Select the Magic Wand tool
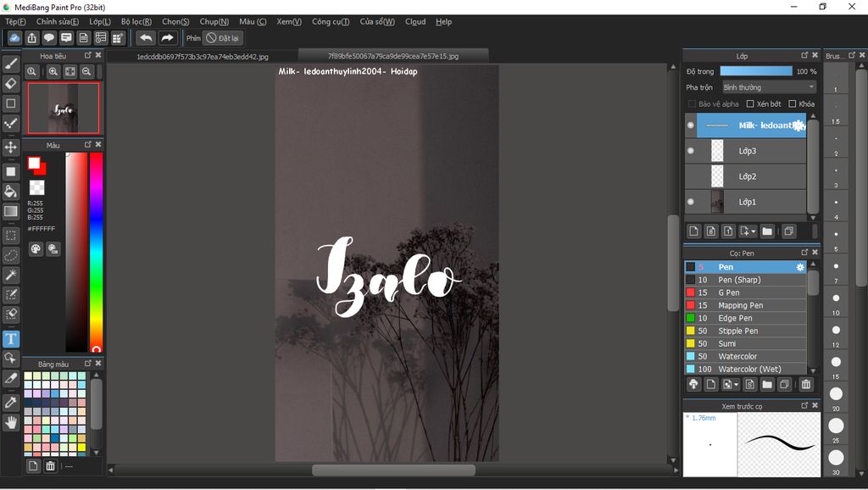The height and width of the screenshot is (490, 868). 10,276
